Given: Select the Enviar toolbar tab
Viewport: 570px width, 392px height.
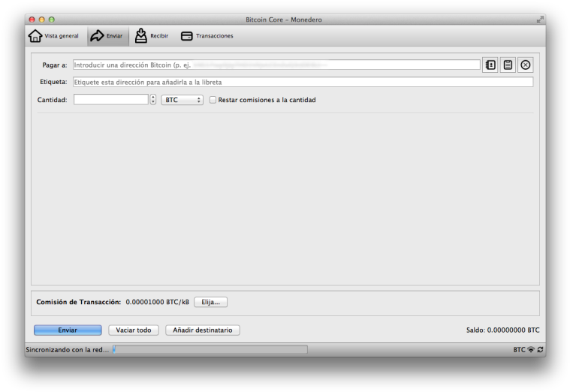Looking at the screenshot, I should [x=107, y=36].
